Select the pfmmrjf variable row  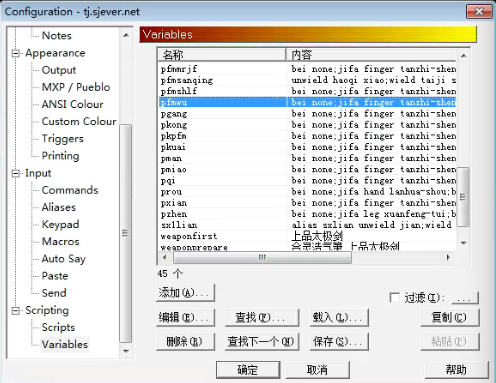307,69
